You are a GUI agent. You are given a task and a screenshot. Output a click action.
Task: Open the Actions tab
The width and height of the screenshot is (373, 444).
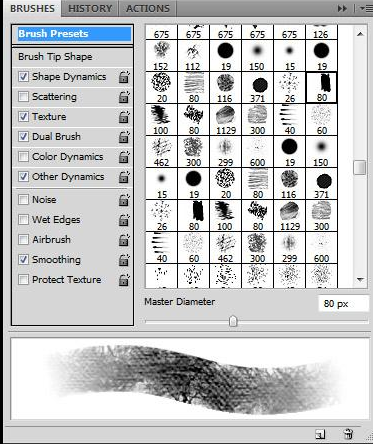148,8
